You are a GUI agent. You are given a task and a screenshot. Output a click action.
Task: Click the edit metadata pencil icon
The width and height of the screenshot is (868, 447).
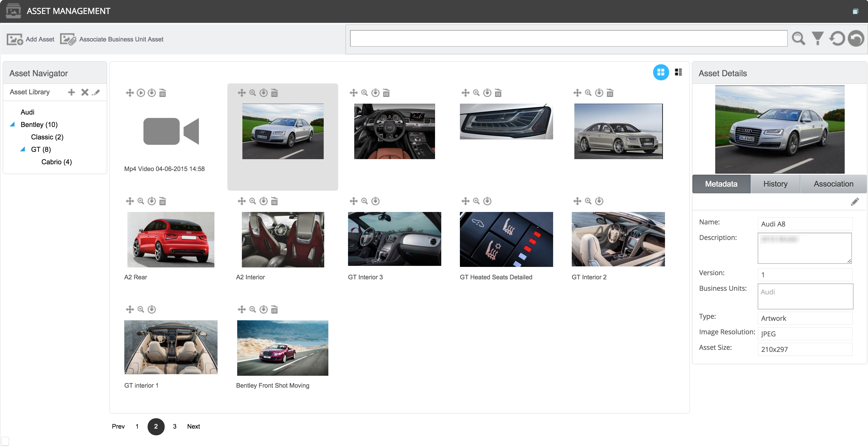[855, 202]
